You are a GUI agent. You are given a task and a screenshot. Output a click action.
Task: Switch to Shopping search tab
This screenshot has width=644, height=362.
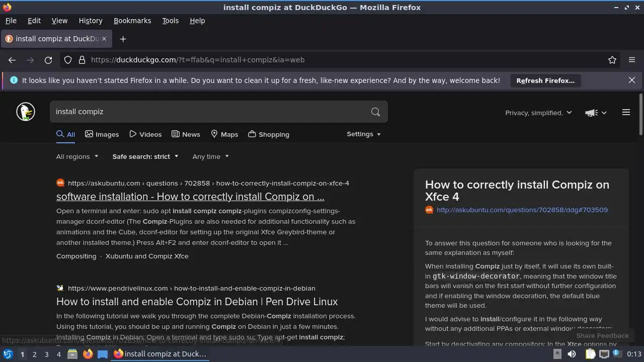click(x=269, y=134)
